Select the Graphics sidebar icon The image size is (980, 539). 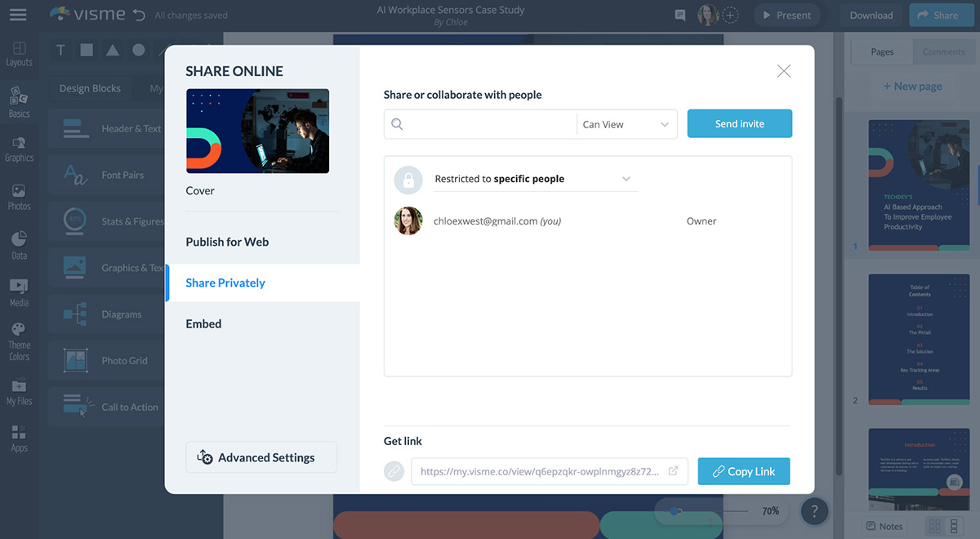(x=18, y=147)
